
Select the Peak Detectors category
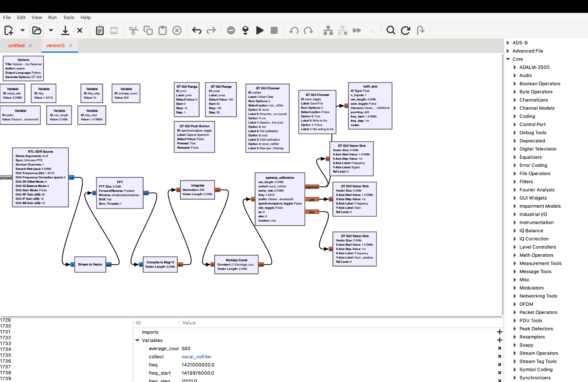[x=536, y=329]
